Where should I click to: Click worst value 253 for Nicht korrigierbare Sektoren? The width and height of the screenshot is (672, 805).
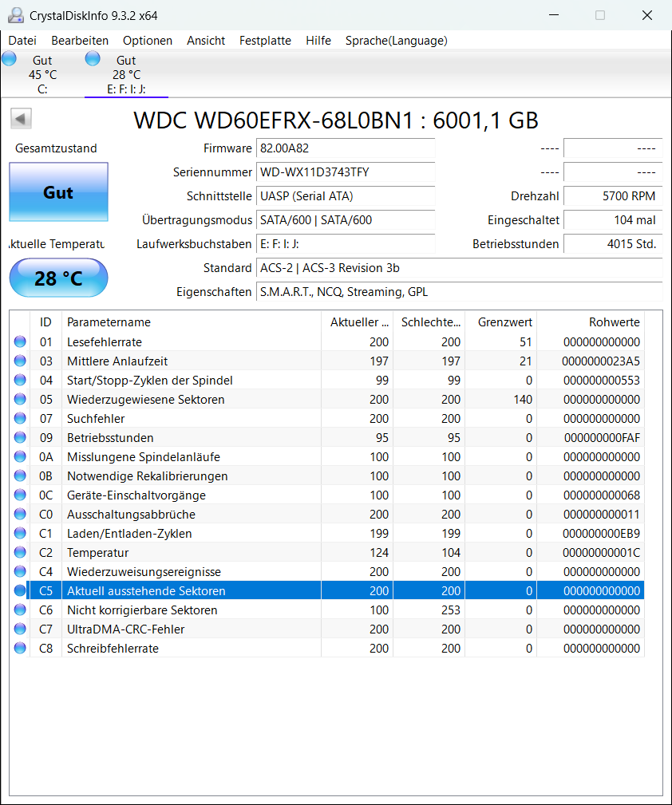tap(451, 610)
